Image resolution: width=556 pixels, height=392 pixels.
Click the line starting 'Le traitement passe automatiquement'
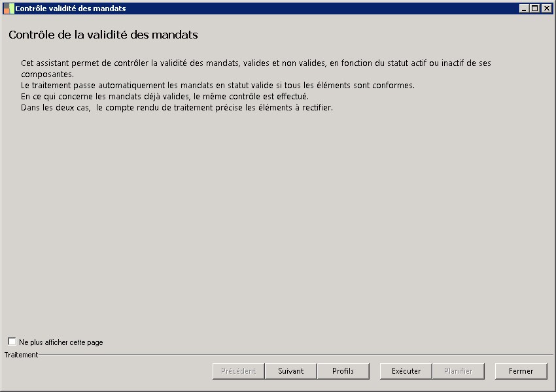click(x=218, y=86)
